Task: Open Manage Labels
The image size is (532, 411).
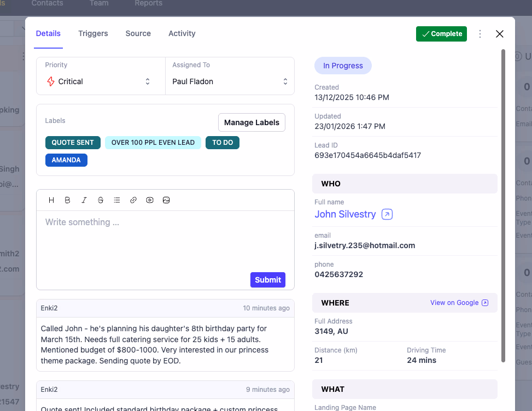Action: click(252, 122)
